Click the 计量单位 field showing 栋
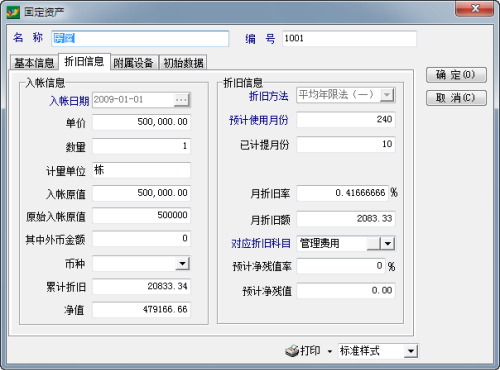 141,170
